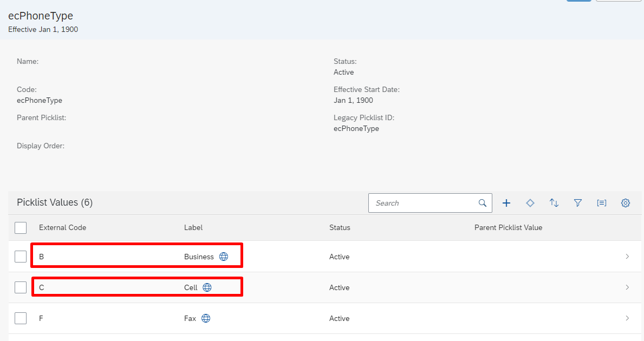Click the Parent Picklist Value column header
The image size is (644, 341).
[x=508, y=227]
